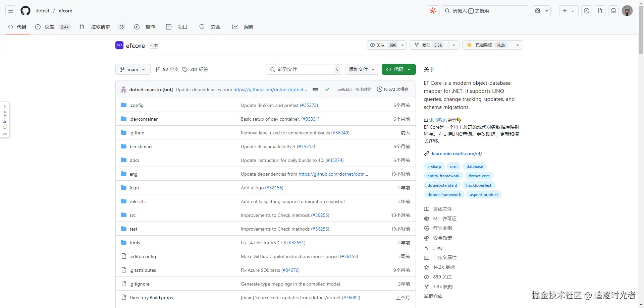Screen dimensions: 644x308
Task: Open the .editorconfig file
Action: click(x=143, y=256)
